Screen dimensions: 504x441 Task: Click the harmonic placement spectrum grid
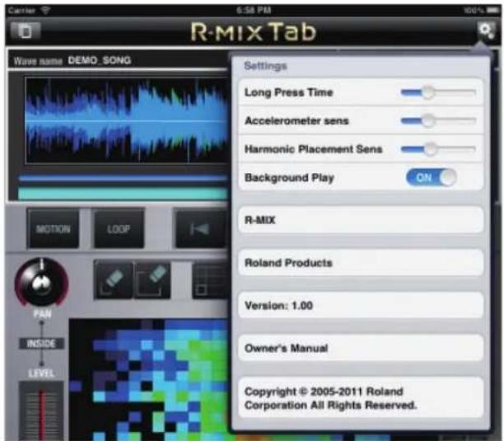click(x=149, y=379)
